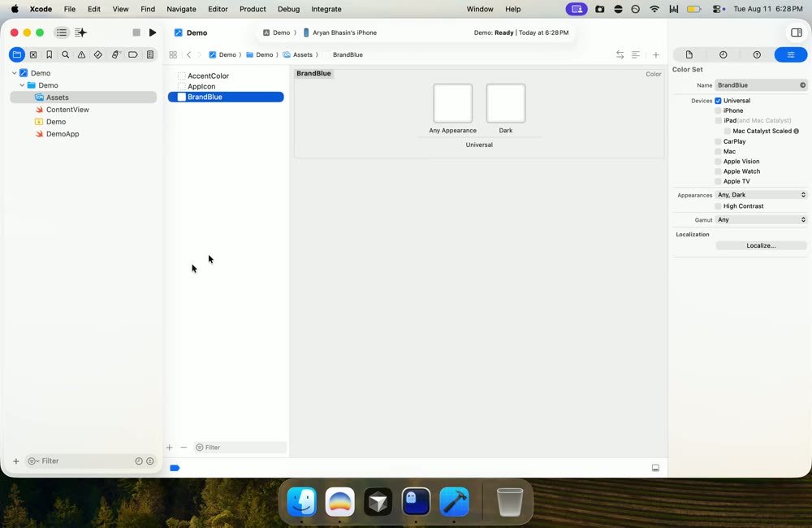Toggle the inspector panel in top right
The width and height of the screenshot is (812, 528).
point(797,32)
